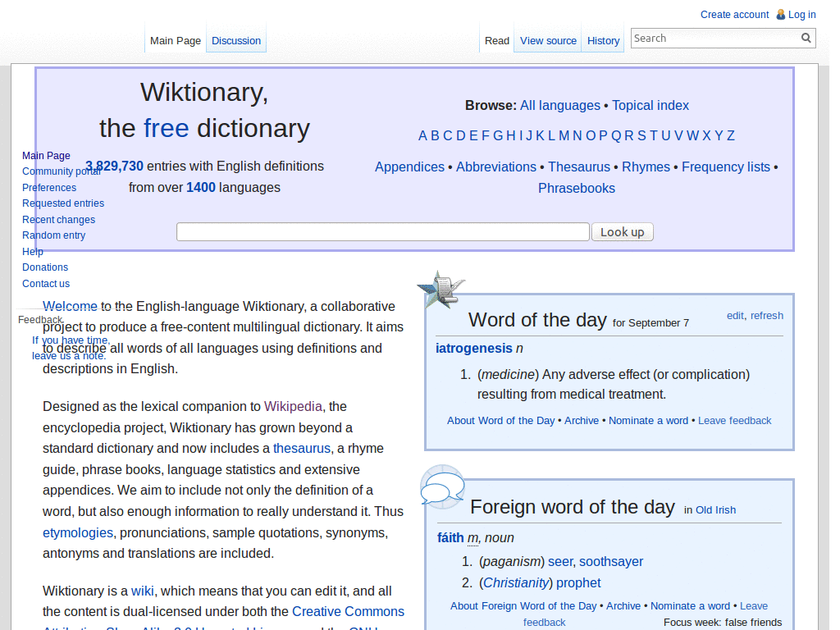This screenshot has height=630, width=840.
Task: Open the Abbreviations link
Action: click(x=496, y=167)
